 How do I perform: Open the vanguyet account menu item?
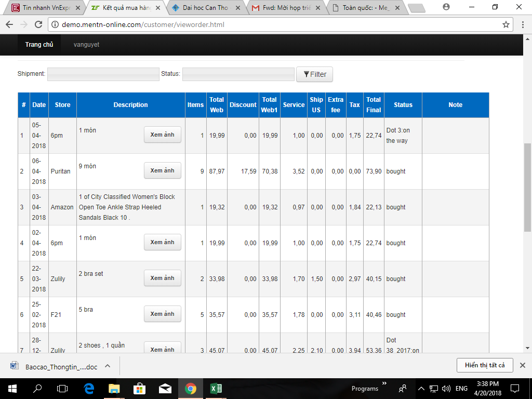[x=87, y=45]
